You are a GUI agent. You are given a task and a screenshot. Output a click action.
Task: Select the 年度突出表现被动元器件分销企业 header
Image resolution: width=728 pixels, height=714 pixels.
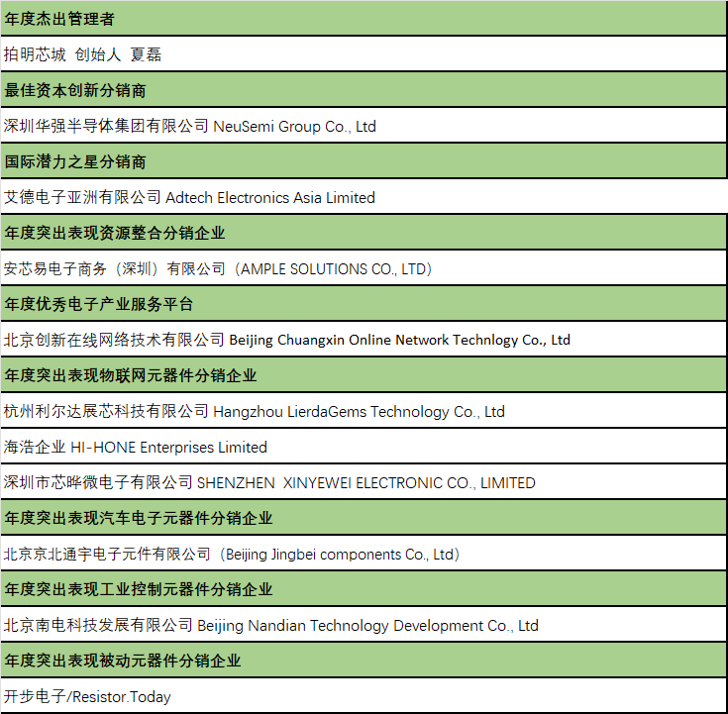364,661
